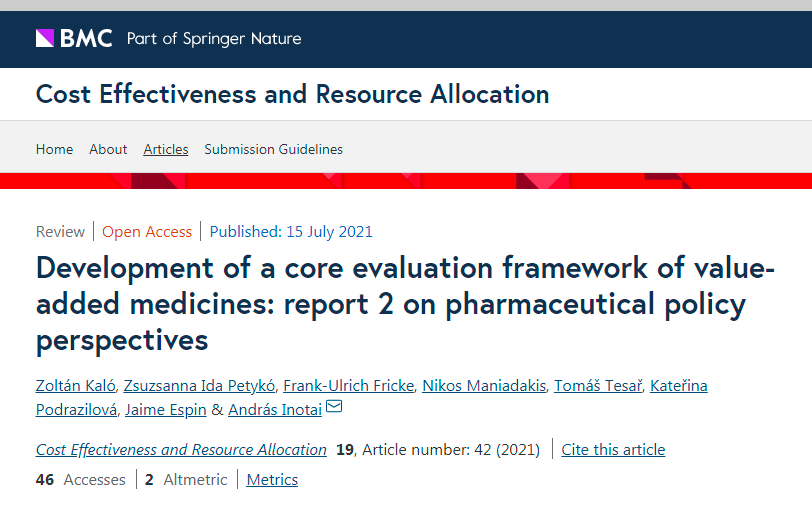Open the Submission Guidelines navigation item

(x=273, y=149)
